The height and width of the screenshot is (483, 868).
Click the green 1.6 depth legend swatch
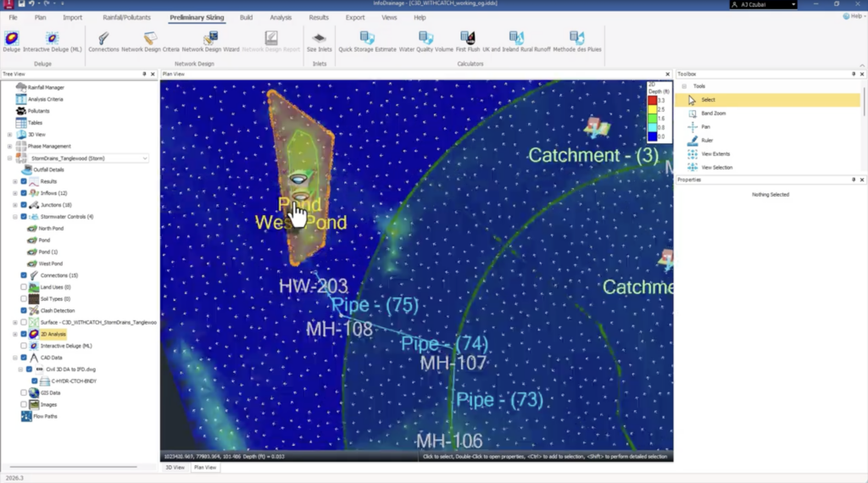(653, 119)
